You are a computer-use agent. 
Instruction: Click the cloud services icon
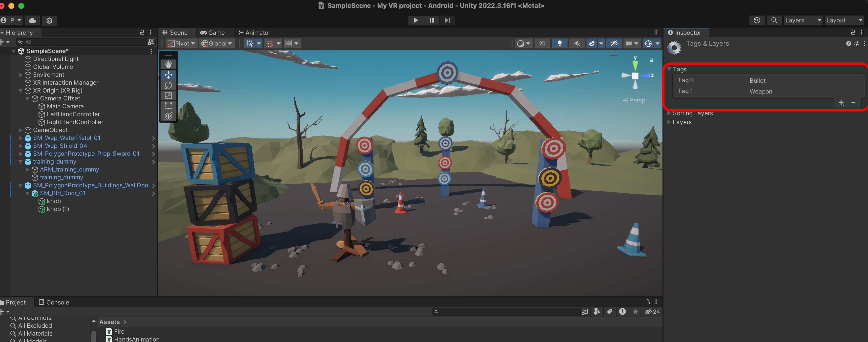pos(32,20)
